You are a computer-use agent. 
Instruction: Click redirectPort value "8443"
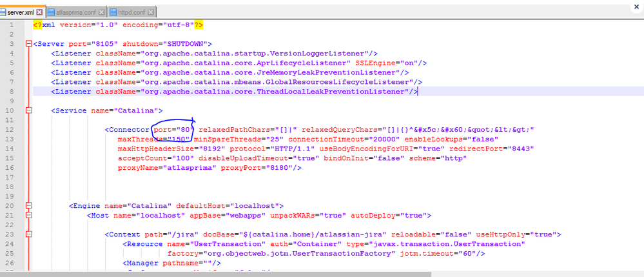pos(520,149)
